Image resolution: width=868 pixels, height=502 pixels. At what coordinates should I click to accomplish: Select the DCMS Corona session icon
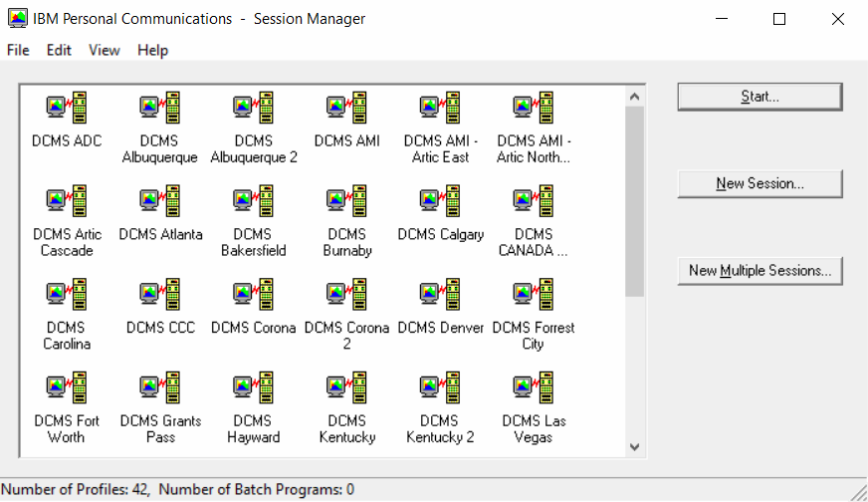click(254, 294)
